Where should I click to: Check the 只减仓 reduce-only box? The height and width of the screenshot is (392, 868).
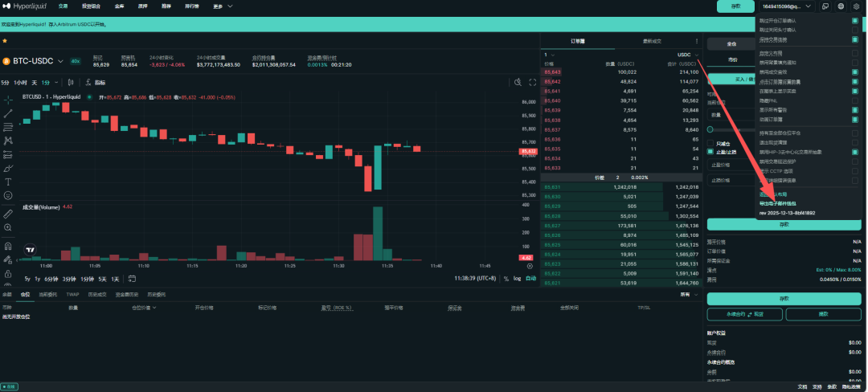point(710,143)
